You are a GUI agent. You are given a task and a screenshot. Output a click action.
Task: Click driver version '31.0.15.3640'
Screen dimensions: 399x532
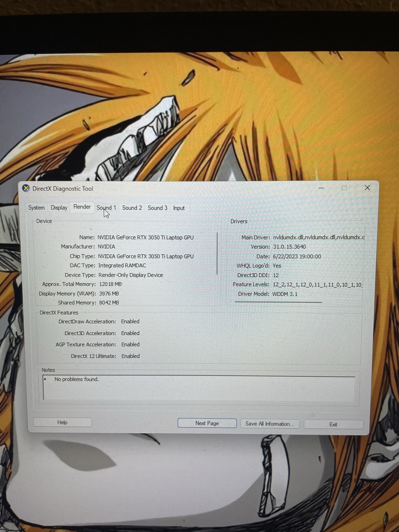(289, 247)
